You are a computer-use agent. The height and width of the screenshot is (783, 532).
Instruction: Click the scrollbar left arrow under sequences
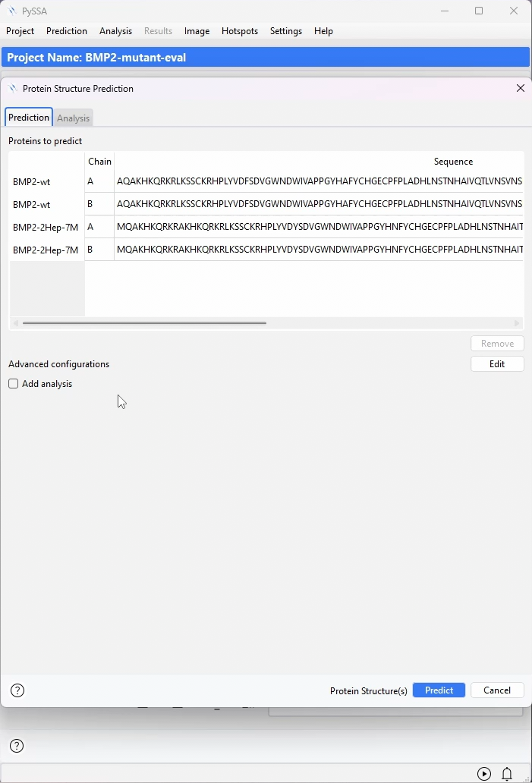[15, 323]
